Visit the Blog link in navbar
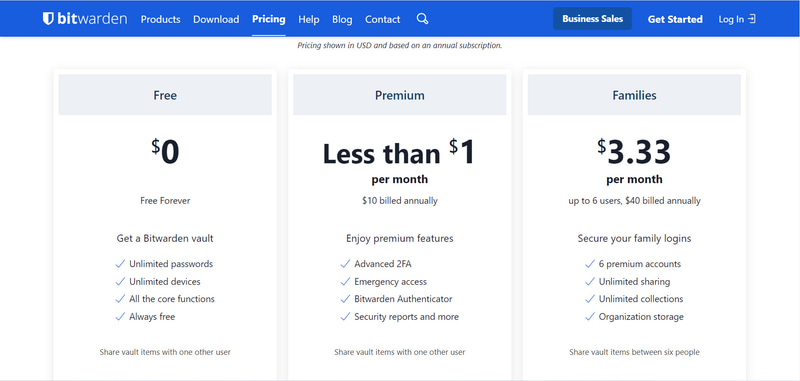Image resolution: width=800 pixels, height=381 pixels. click(342, 19)
